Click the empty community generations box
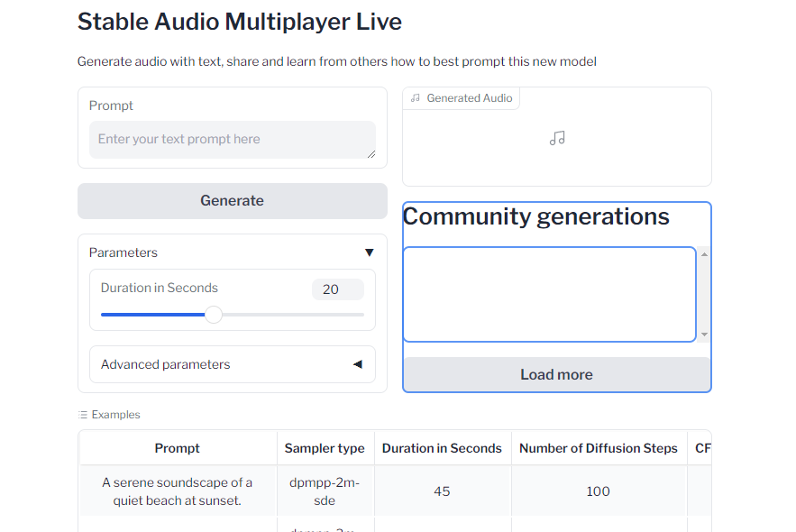796x532 pixels. (549, 294)
